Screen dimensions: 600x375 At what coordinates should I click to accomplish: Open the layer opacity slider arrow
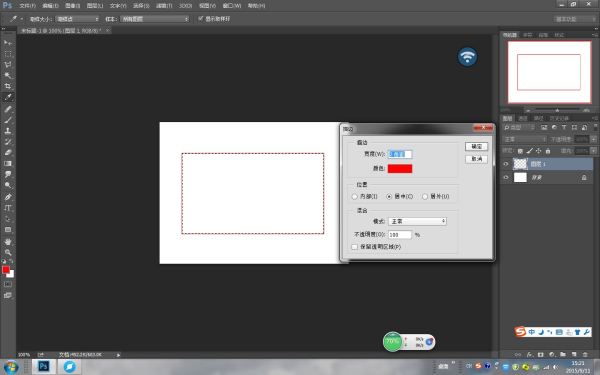tap(593, 139)
